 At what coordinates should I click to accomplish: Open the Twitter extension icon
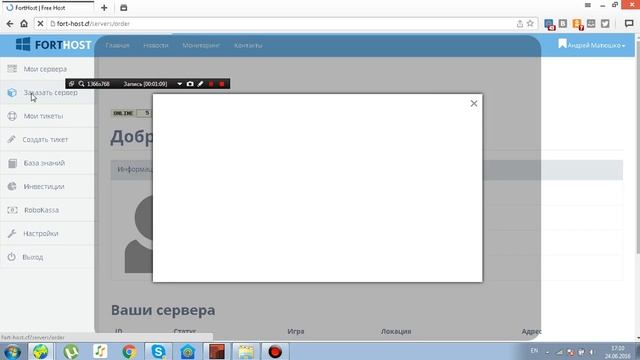[x=605, y=24]
